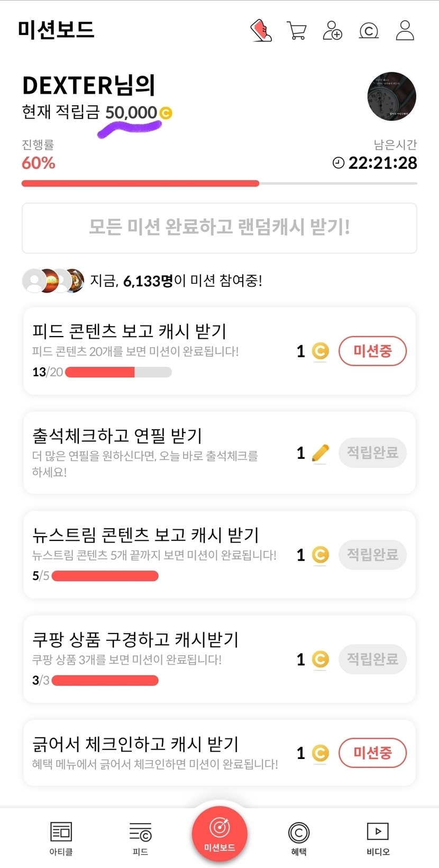The width and height of the screenshot is (439, 868).
Task: Open the shopping cart
Action: 297,31
